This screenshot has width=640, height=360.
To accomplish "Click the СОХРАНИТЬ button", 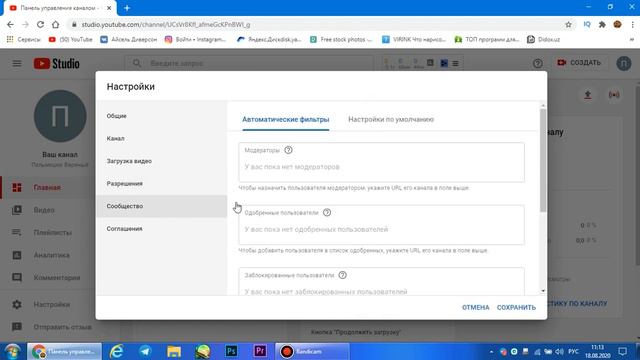I will point(516,307).
